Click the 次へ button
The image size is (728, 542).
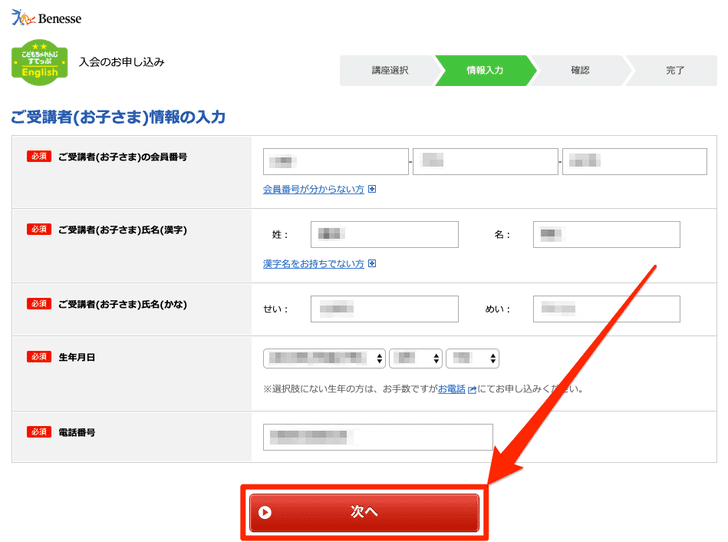[364, 512]
